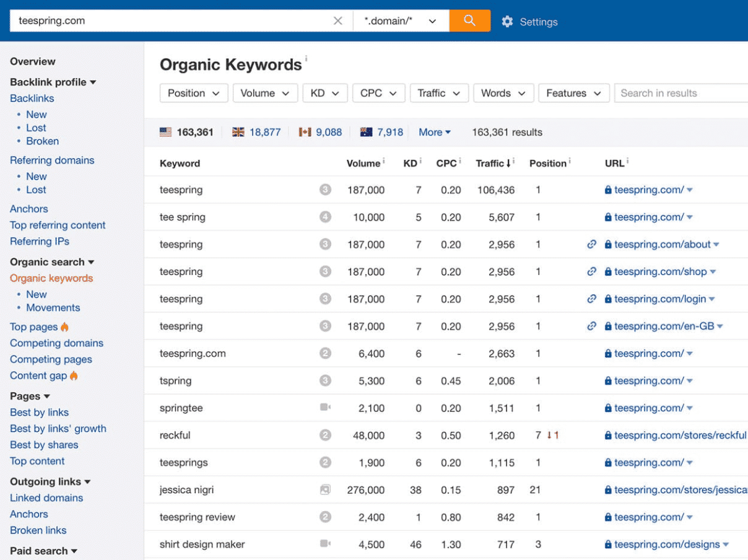748x560 pixels.
Task: Select the UK flag keyword count
Action: click(x=257, y=132)
